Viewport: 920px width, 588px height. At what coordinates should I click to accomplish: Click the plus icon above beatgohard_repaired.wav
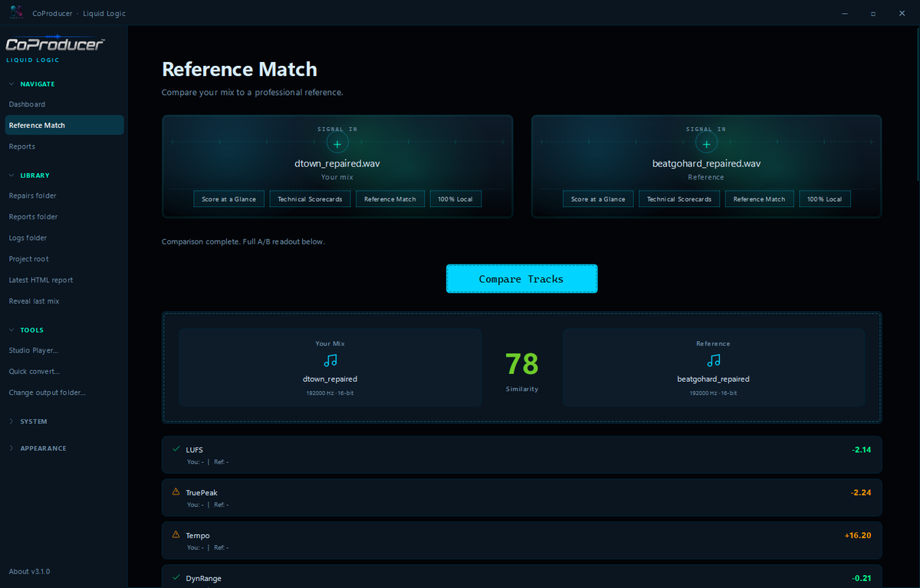(706, 143)
